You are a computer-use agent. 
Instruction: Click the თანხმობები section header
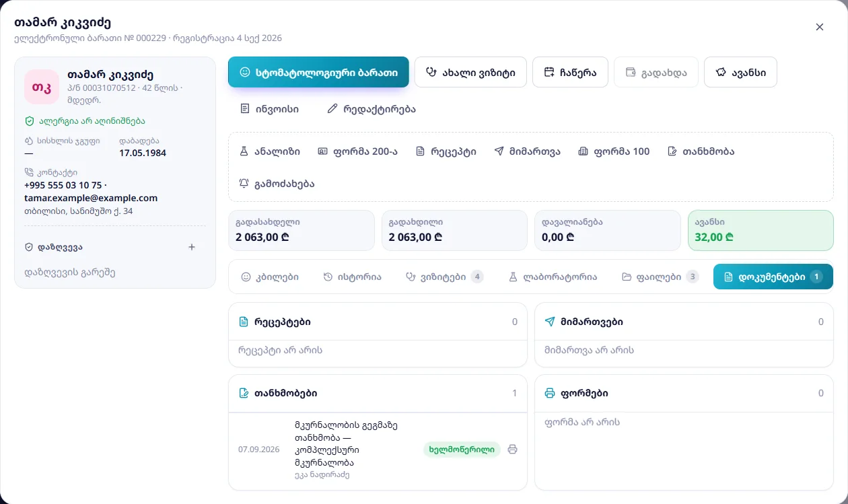378,393
